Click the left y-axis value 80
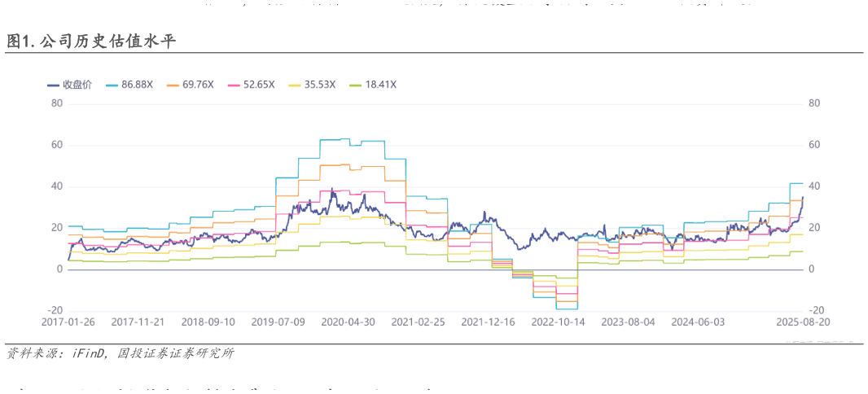The height and width of the screenshot is (394, 868). (x=57, y=103)
